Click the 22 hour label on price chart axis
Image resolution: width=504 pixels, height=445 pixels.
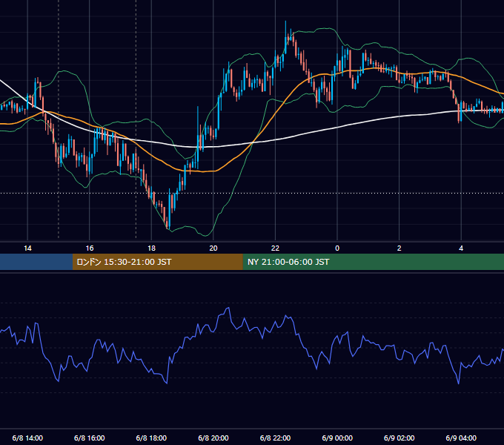275,248
